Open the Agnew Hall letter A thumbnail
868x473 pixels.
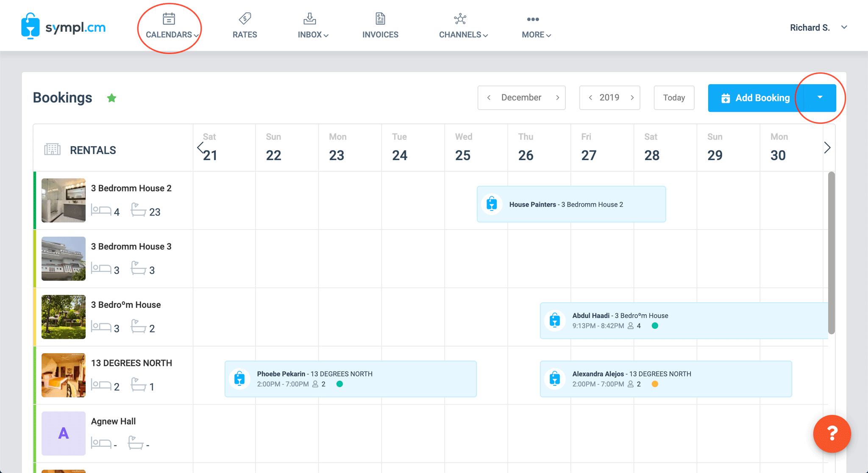tap(64, 434)
